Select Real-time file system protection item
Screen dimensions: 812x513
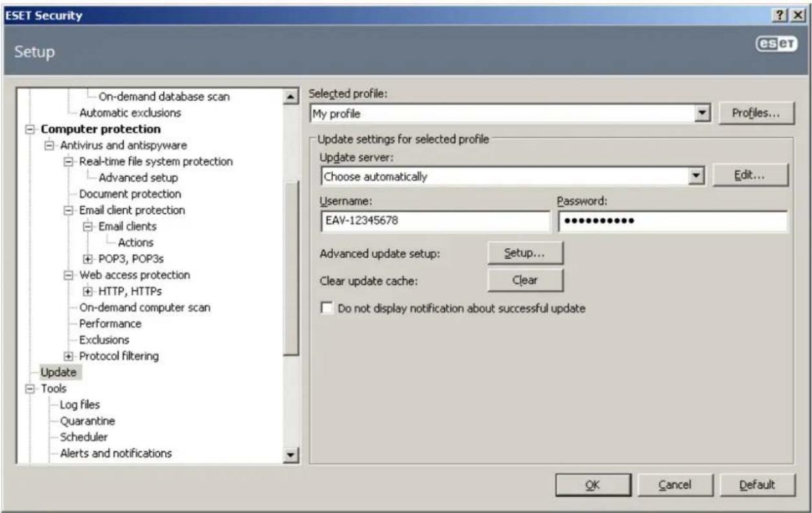(155, 161)
